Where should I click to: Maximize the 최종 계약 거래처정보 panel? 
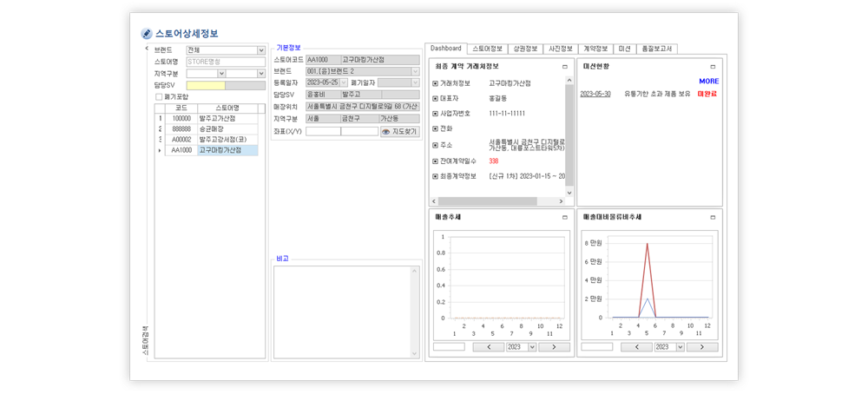(x=565, y=67)
